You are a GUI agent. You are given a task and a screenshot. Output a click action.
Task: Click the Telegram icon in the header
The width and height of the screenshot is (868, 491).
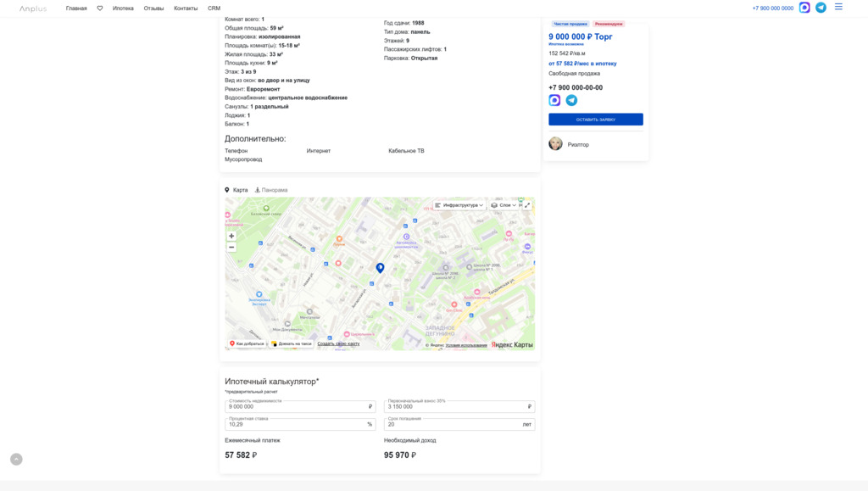tap(821, 8)
